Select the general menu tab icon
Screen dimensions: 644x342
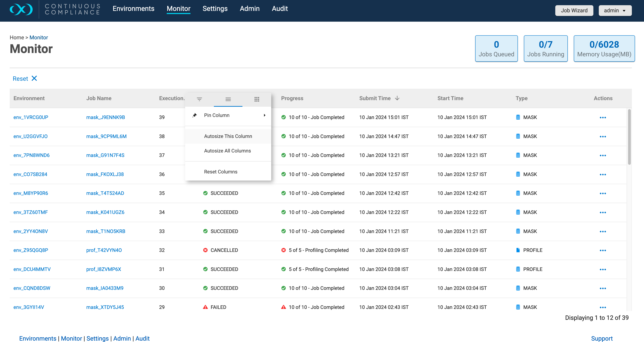pos(228,99)
